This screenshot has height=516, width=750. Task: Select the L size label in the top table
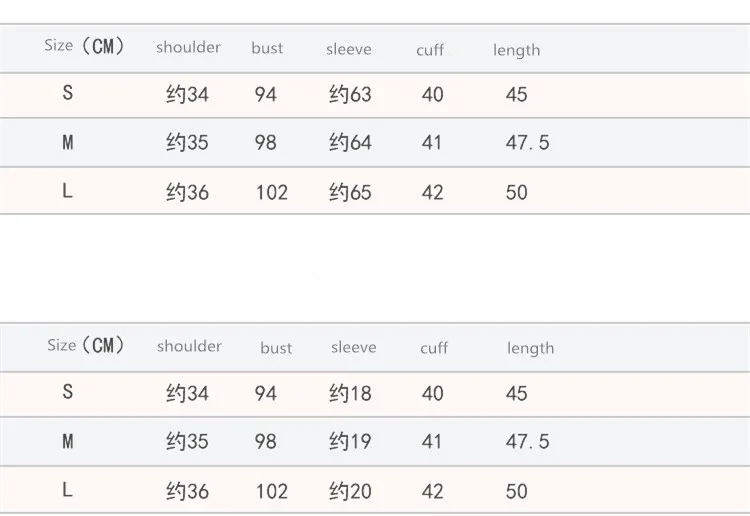click(x=67, y=191)
